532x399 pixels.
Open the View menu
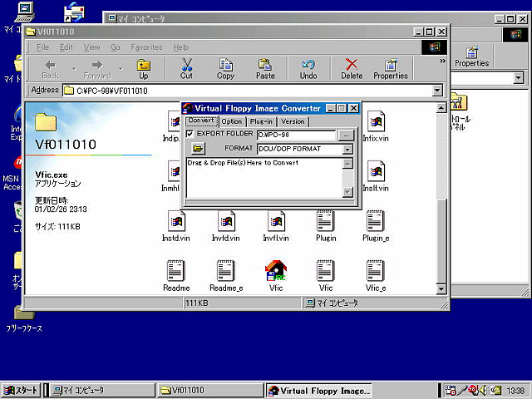tap(91, 47)
